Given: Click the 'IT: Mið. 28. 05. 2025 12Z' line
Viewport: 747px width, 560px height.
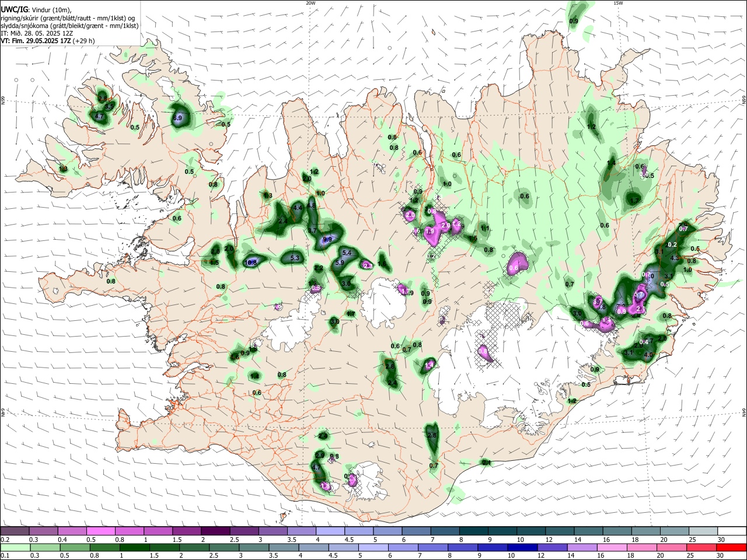Looking at the screenshot, I should [36, 33].
